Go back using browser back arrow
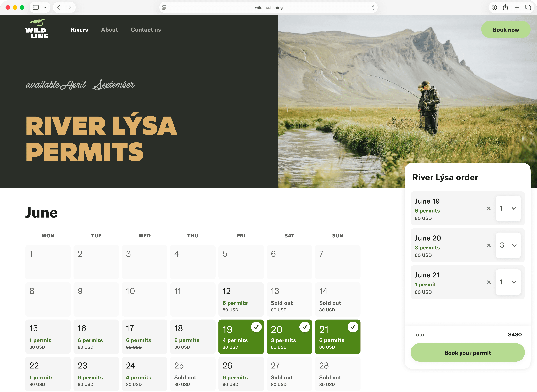Image resolution: width=537 pixels, height=392 pixels. [59, 7]
